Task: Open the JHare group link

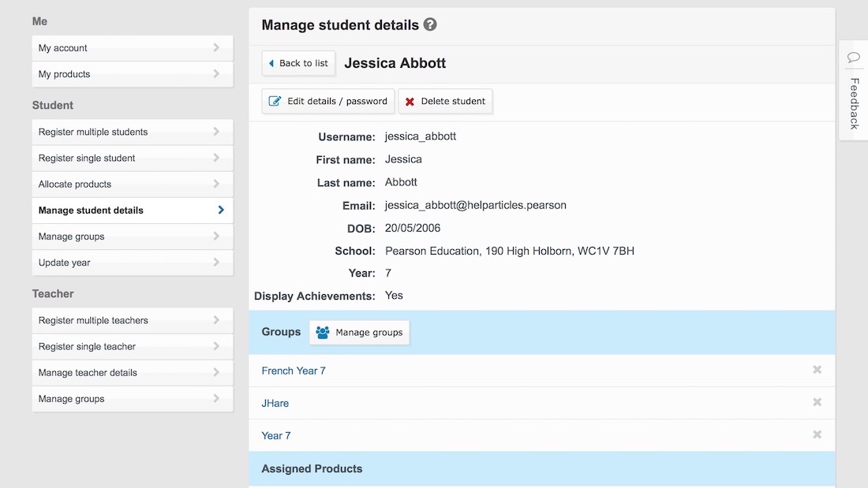Action: [275, 402]
